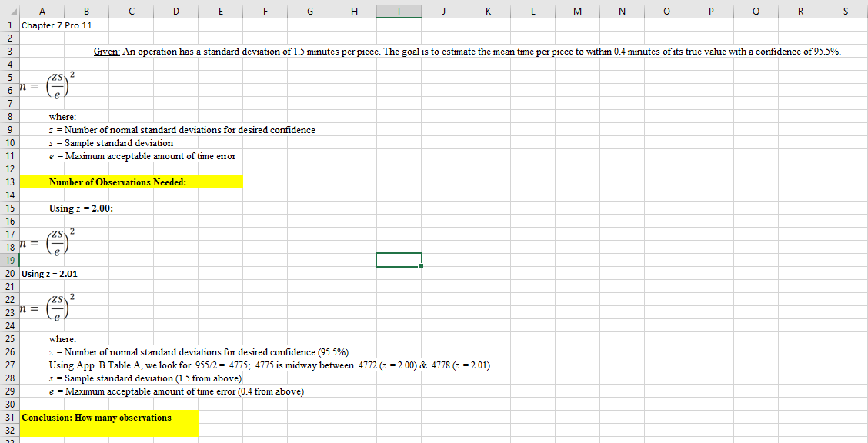
Task: Click 'e = Maximum acceptable amount' in row 11
Action: click(x=142, y=156)
